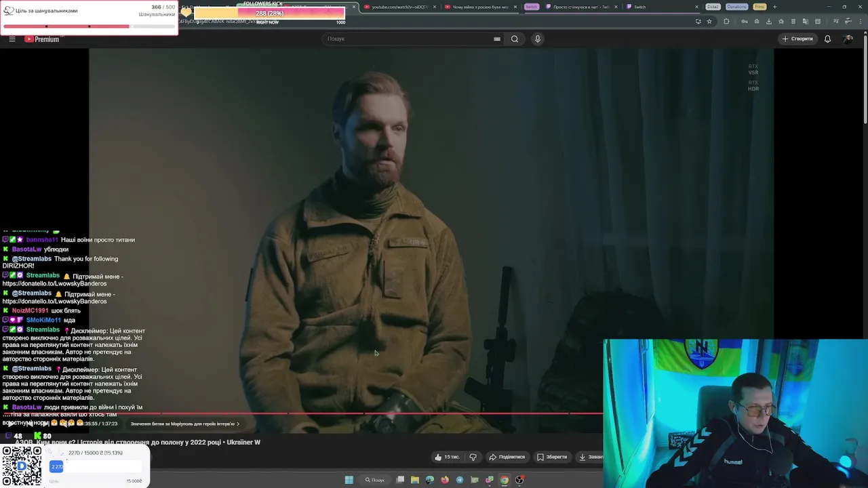Click the 15 тис. like count
The height and width of the screenshot is (488, 868).
(452, 457)
